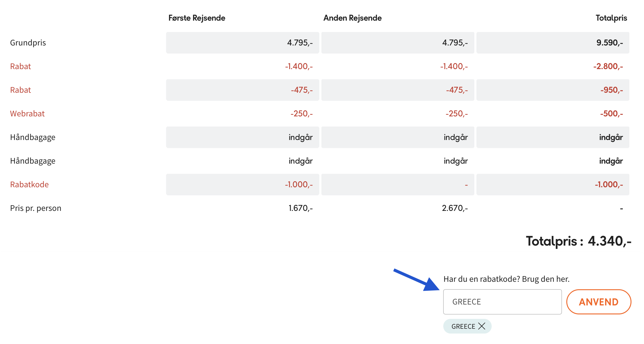
Task: Click the Totalpris column header
Action: pyautogui.click(x=611, y=18)
